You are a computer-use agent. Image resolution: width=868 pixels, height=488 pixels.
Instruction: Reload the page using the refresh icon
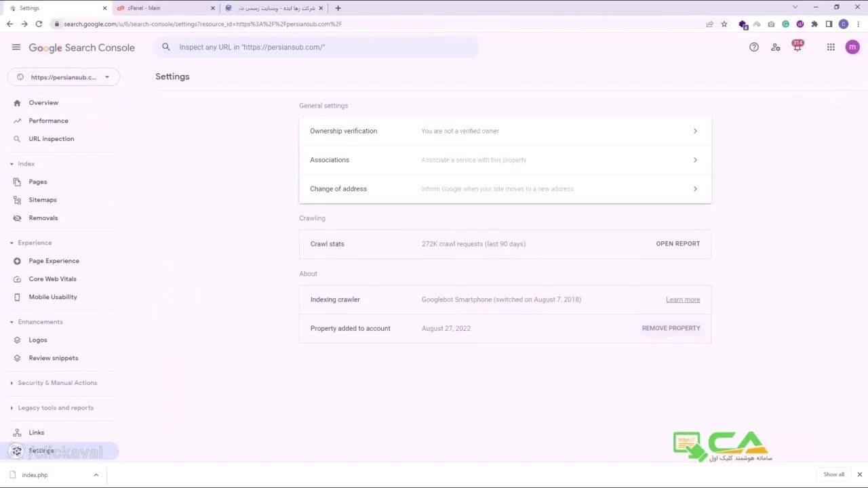39,24
